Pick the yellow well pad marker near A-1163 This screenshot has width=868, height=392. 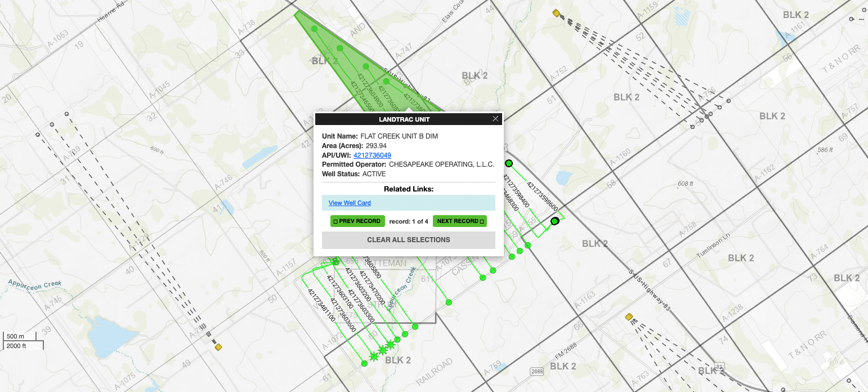point(628,317)
